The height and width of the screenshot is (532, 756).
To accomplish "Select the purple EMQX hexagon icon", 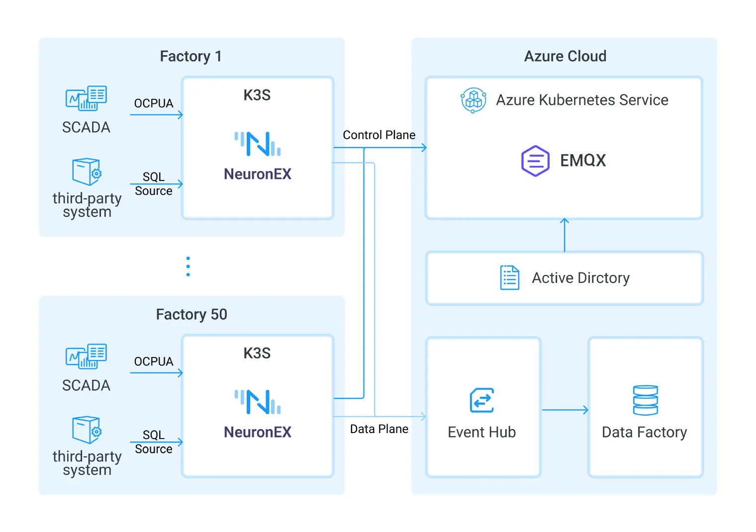I will click(535, 161).
